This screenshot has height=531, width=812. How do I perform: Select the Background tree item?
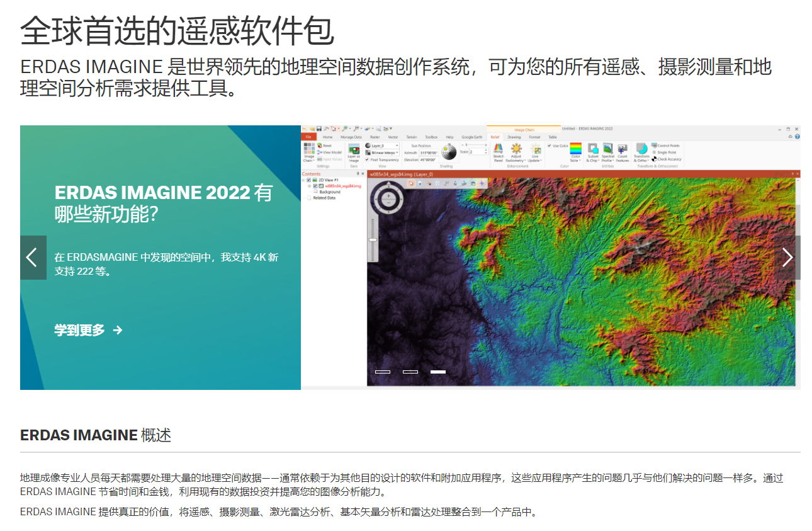[x=330, y=192]
